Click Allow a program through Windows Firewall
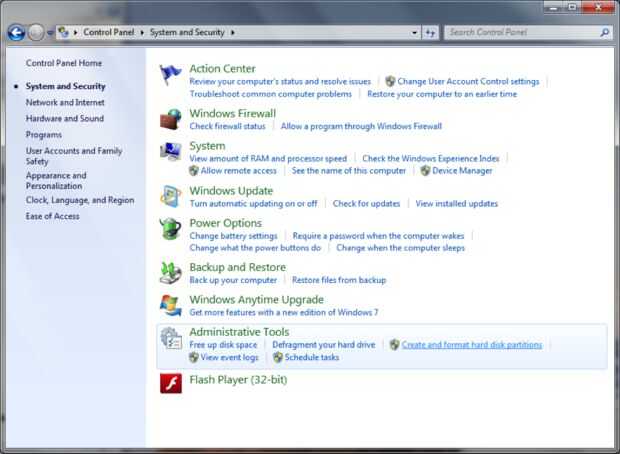 (361, 126)
